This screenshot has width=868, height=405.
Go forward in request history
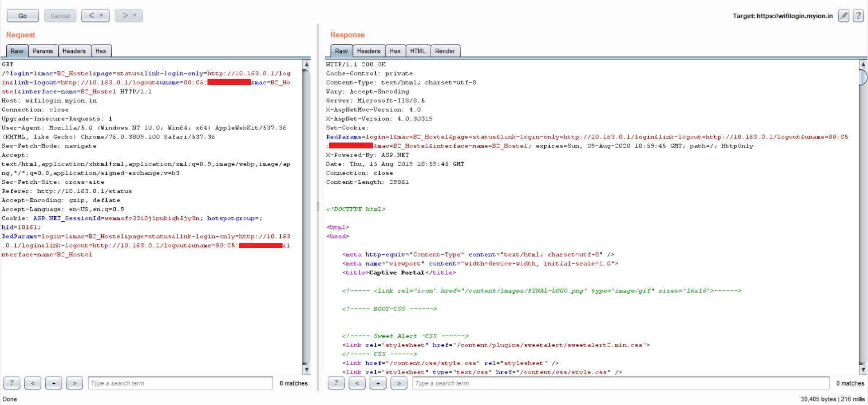click(124, 15)
